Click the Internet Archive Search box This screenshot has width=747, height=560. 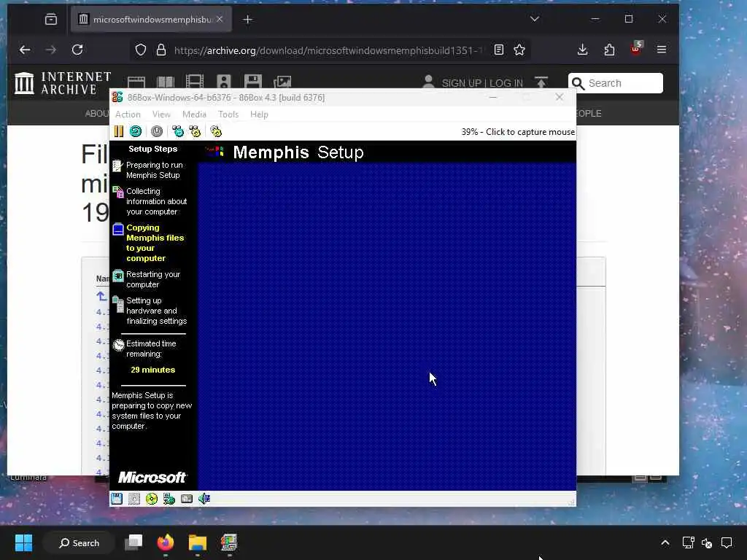coord(616,83)
